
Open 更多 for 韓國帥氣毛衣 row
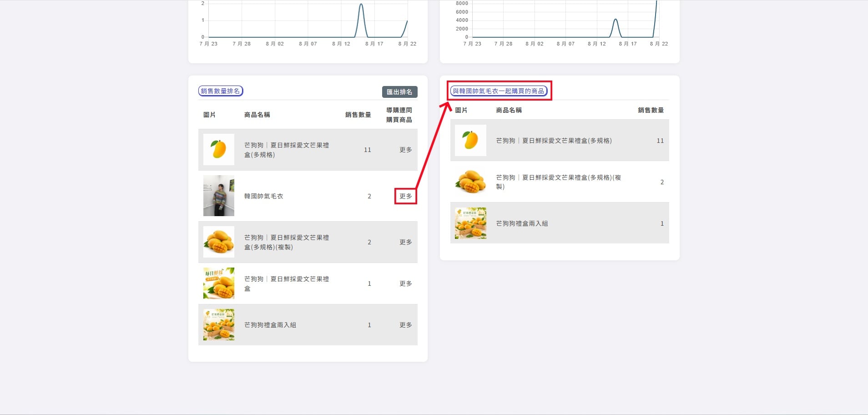coord(405,196)
